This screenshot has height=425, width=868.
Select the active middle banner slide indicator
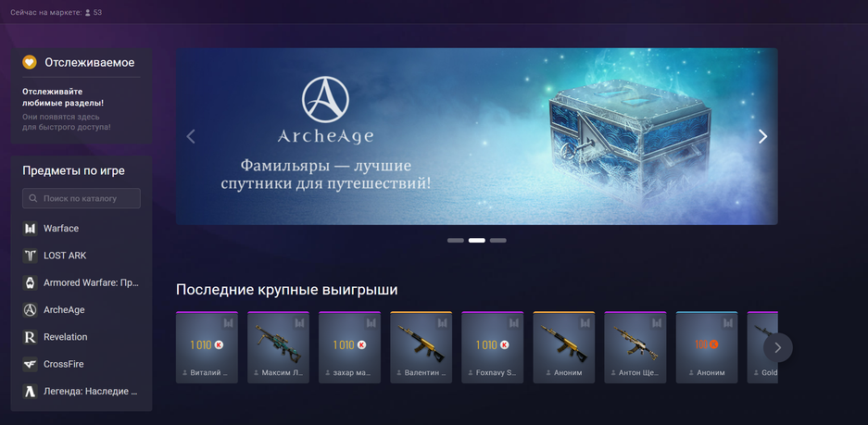coord(477,240)
